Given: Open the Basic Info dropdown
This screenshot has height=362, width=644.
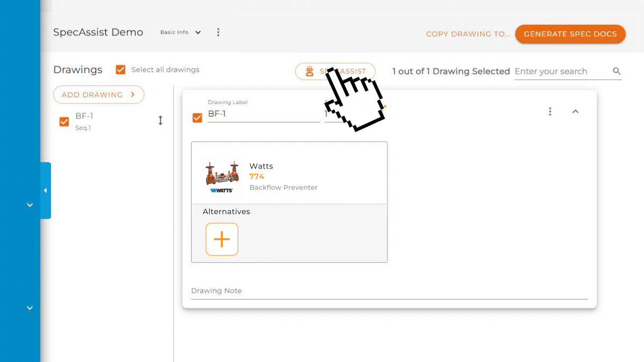Looking at the screenshot, I should (x=181, y=32).
